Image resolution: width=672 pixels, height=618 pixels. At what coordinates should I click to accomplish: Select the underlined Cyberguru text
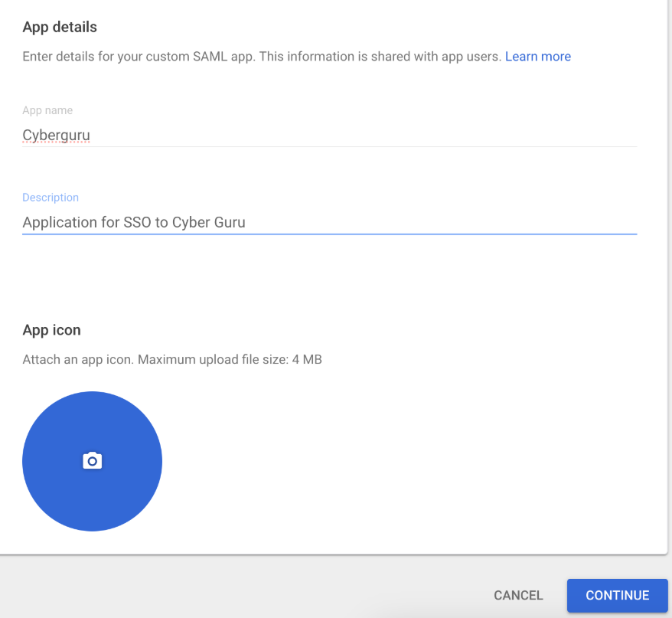tap(56, 135)
